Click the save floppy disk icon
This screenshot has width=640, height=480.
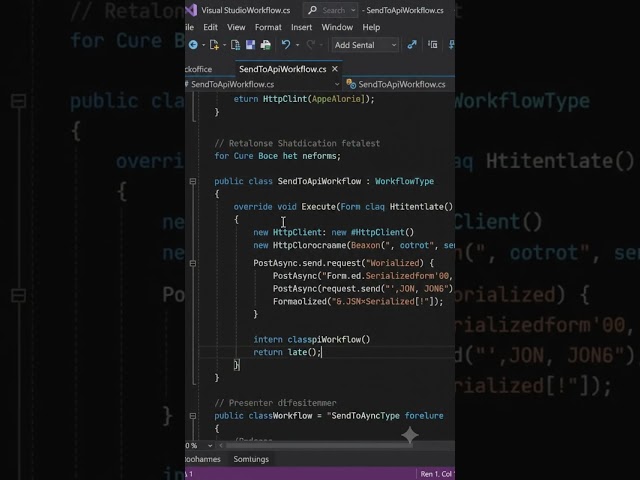tap(250, 45)
